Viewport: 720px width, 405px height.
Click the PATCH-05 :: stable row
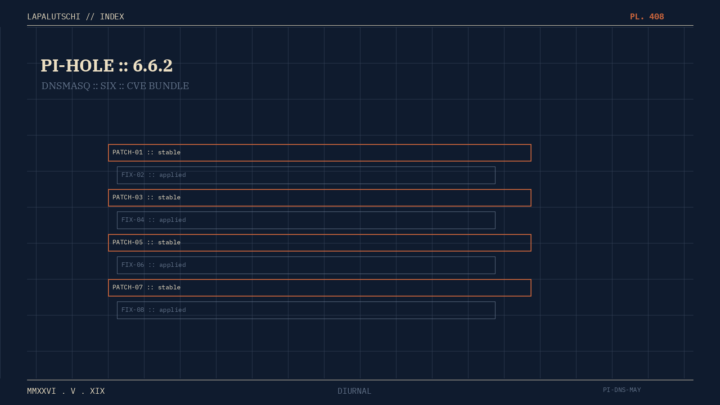[320, 242]
